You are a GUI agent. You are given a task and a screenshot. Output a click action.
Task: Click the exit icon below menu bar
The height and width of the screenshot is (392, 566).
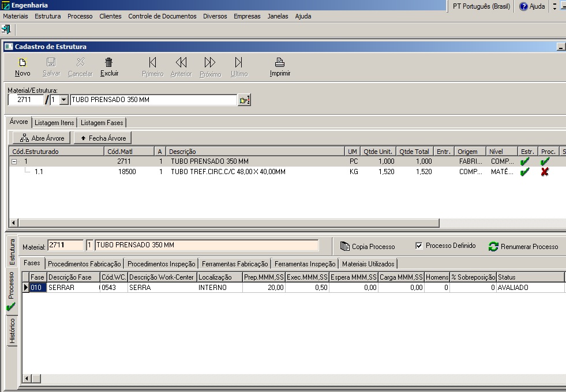coord(6,29)
